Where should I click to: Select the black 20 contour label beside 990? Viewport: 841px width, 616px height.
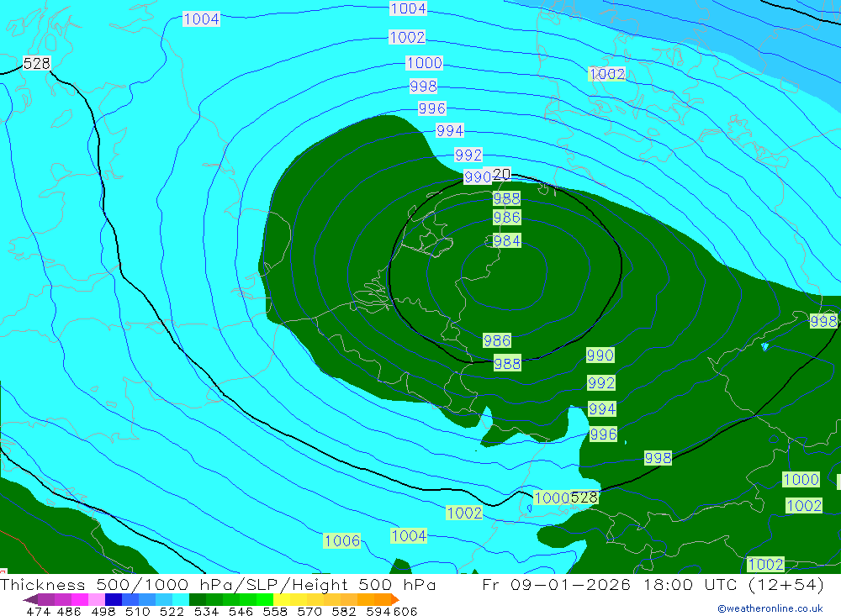501,174
